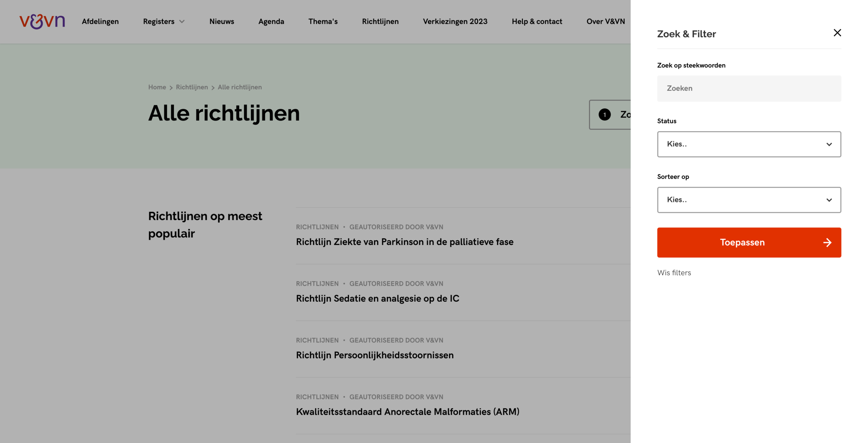Go to Home breadcrumb
The height and width of the screenshot is (443, 868).
point(157,87)
